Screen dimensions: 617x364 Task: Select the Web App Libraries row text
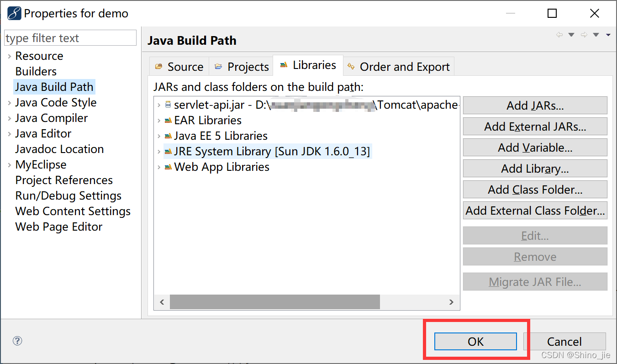[x=222, y=167]
